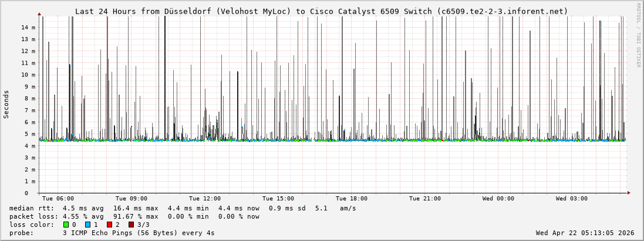Click the Seconds y-axis label
Viewport: 644px width, 241px height.
(x=6, y=104)
